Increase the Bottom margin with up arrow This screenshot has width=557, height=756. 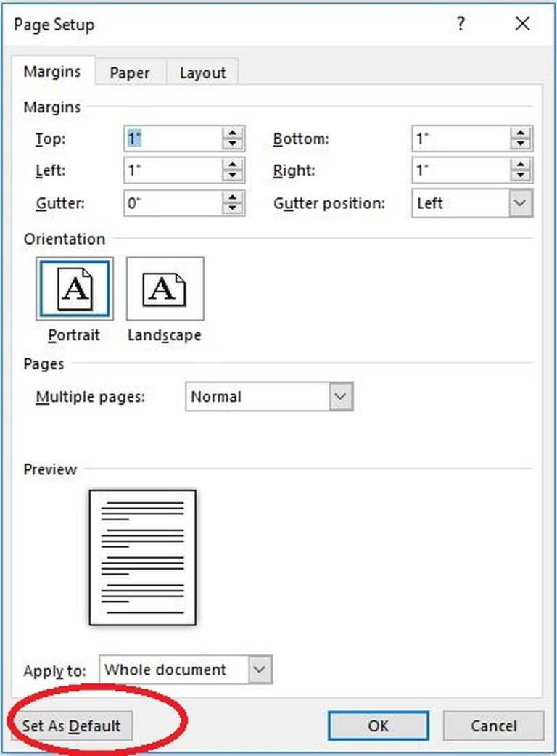pos(521,133)
